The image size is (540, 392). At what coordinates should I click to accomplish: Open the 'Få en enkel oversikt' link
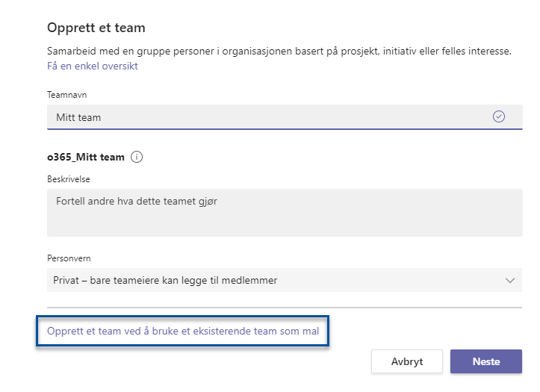click(93, 66)
